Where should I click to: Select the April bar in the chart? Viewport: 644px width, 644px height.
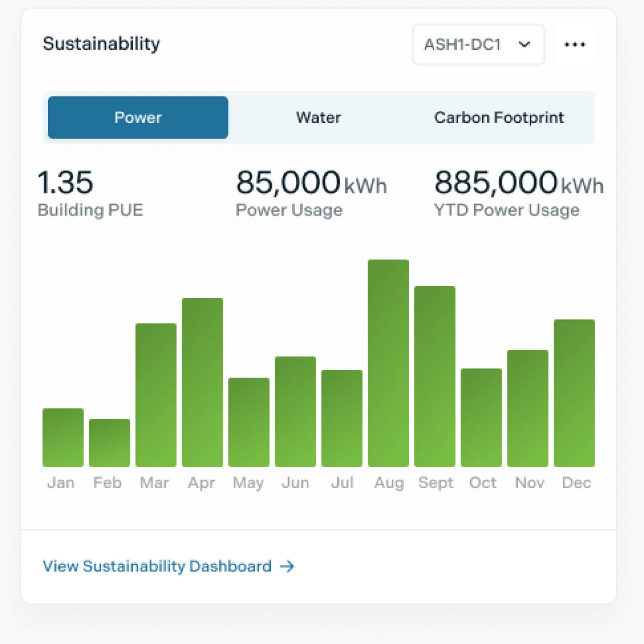click(x=203, y=382)
